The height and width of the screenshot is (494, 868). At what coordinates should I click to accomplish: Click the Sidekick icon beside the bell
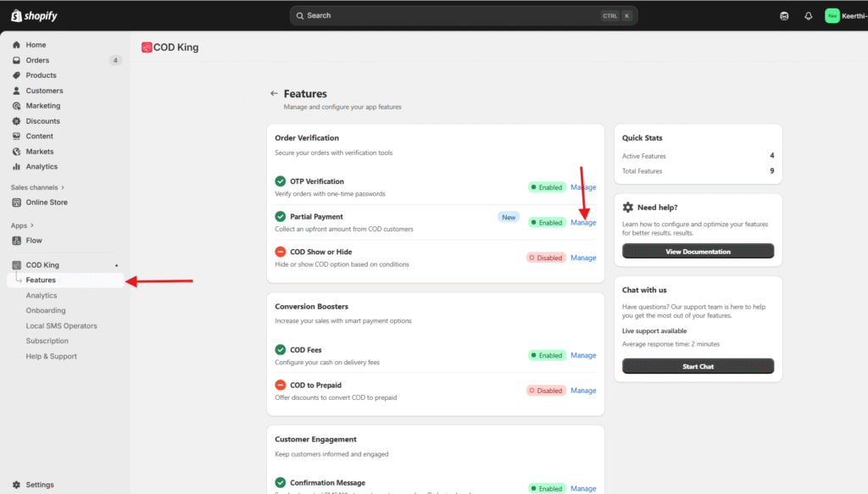(x=784, y=16)
